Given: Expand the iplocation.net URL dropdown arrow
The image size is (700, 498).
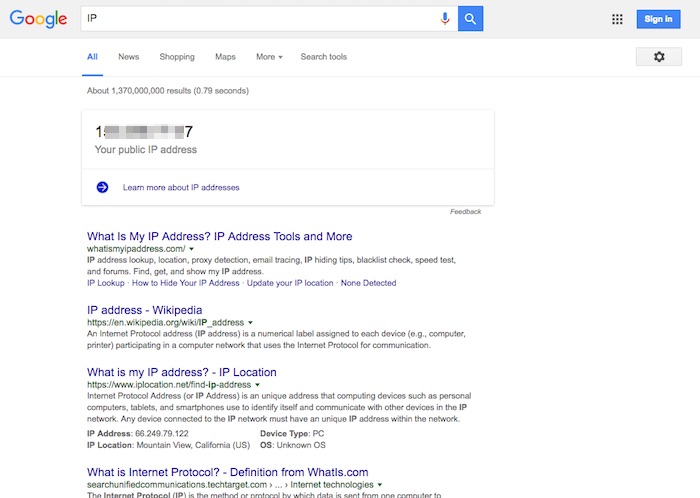Looking at the screenshot, I should pos(257,385).
